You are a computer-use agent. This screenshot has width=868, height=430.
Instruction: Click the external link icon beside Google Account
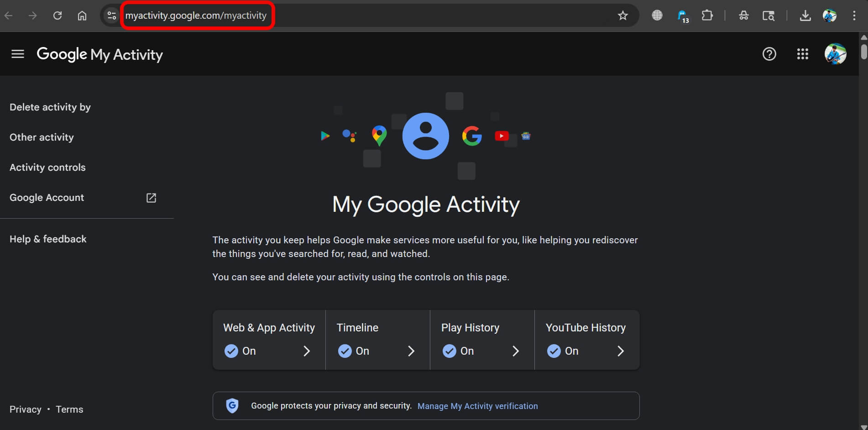coord(151,198)
